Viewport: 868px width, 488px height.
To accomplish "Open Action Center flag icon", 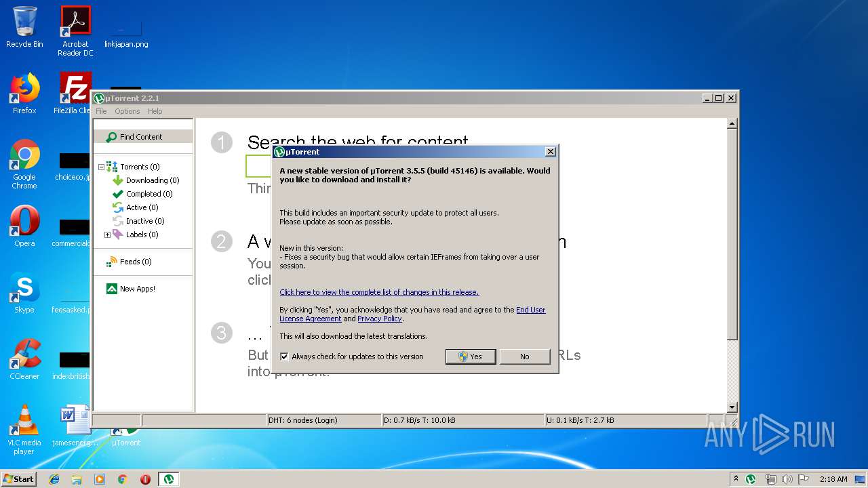I will (804, 479).
